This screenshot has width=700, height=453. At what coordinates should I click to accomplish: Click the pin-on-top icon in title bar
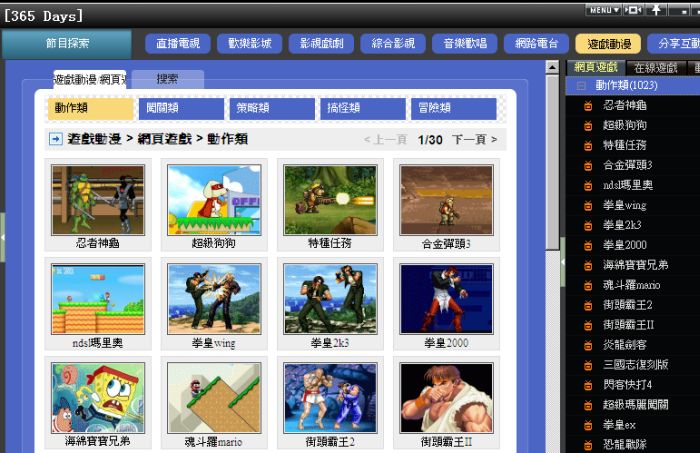(x=656, y=10)
